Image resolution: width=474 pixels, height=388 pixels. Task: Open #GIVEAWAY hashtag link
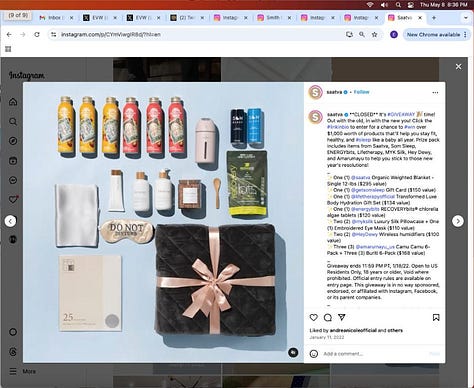(401, 114)
